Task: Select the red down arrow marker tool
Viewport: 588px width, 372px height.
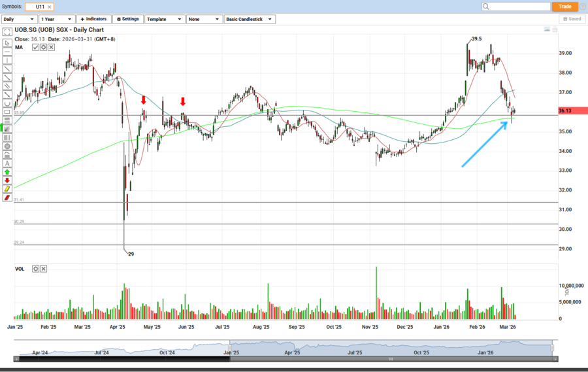Action: (x=7, y=180)
